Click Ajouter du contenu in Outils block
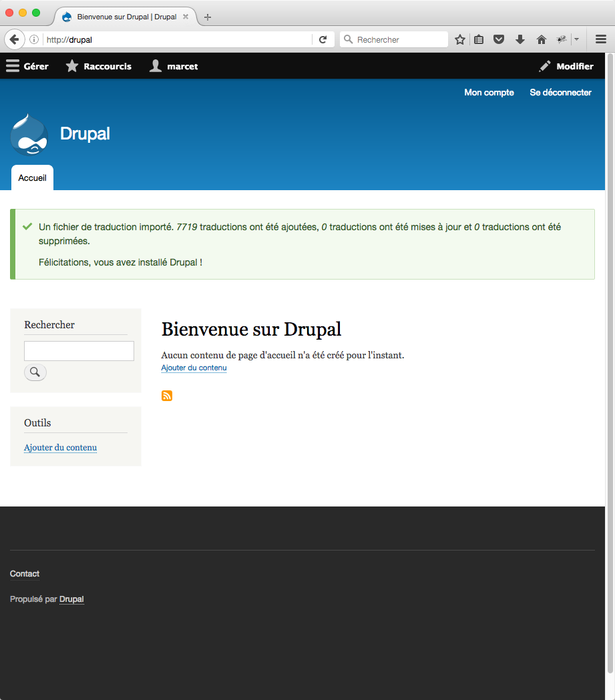The width and height of the screenshot is (615, 700). click(60, 447)
